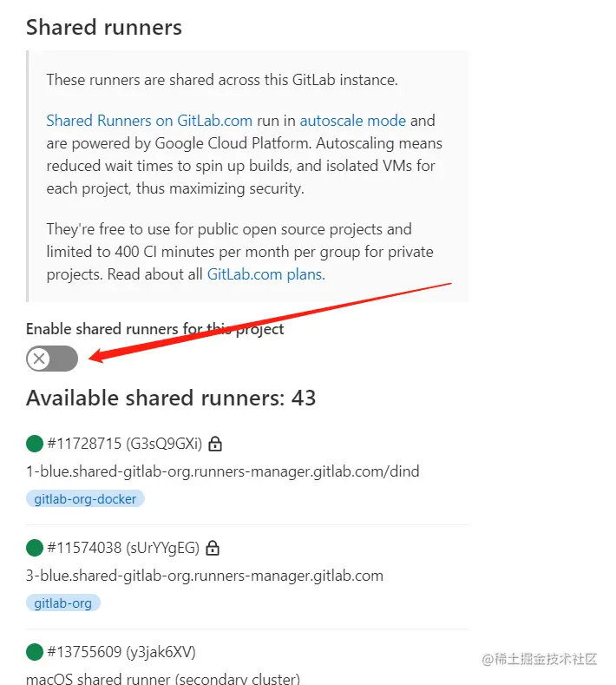Click the 'Enable shared runners for this project' label
616x685 pixels.
point(154,329)
